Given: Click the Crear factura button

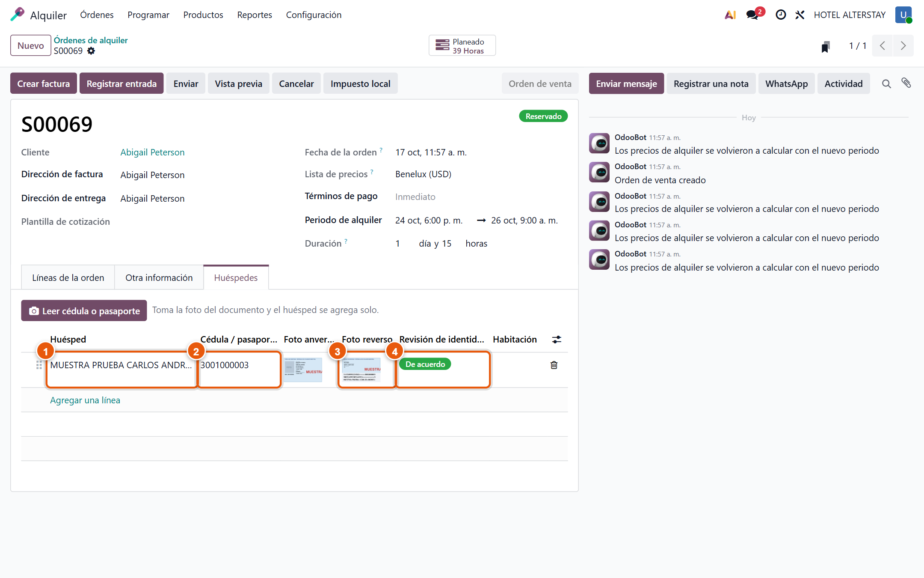Looking at the screenshot, I should point(44,83).
